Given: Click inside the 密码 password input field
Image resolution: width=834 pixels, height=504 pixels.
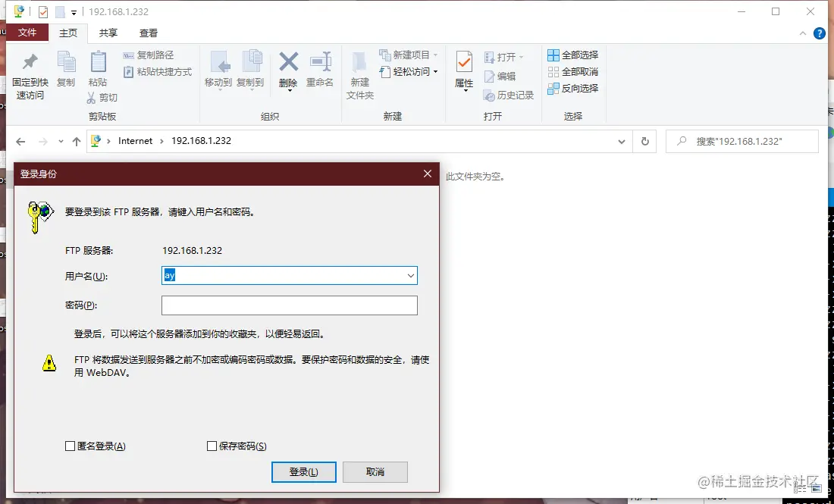Looking at the screenshot, I should coord(290,305).
